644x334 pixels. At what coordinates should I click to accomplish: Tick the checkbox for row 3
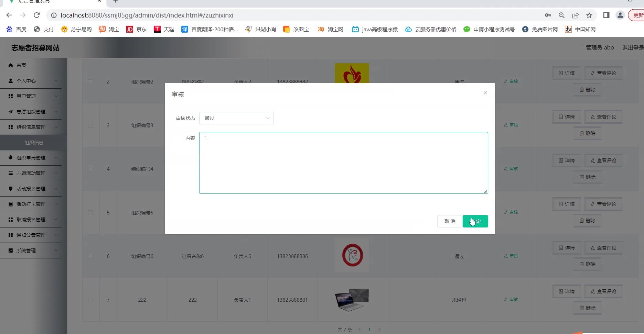pyautogui.click(x=90, y=125)
